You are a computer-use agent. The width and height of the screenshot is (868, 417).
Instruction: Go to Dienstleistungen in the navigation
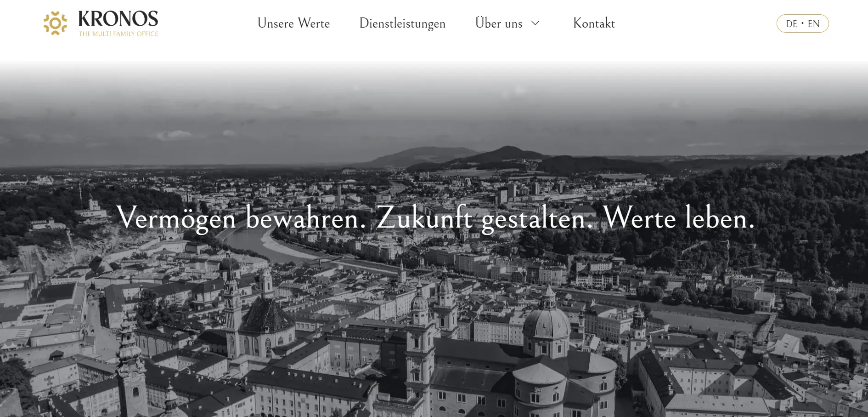click(402, 23)
